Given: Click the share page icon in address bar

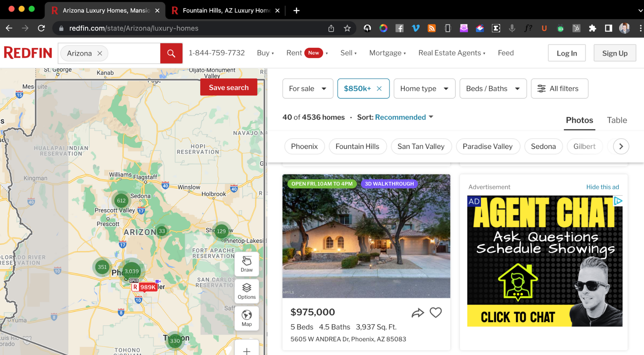Looking at the screenshot, I should click(331, 28).
